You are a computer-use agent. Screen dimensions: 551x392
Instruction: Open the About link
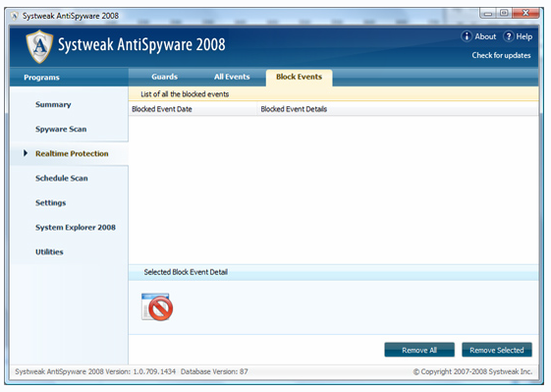point(485,36)
